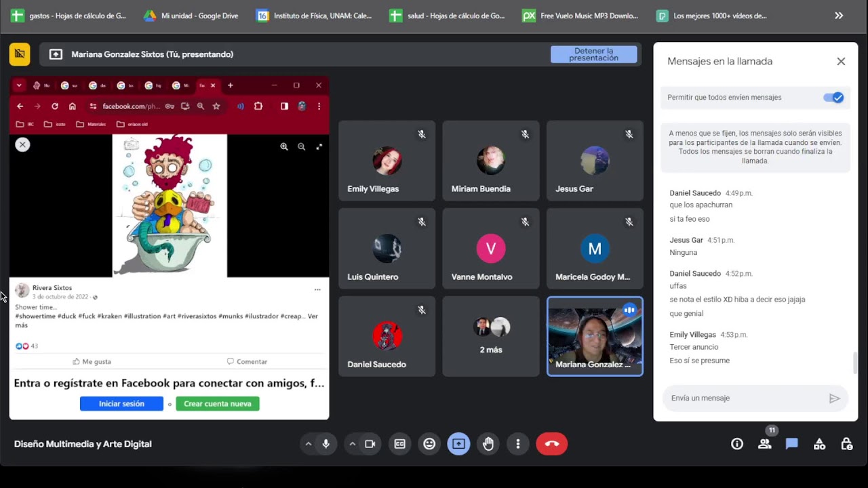Bookmark the page with the star icon
Viewport: 868px width, 488px height.
pyautogui.click(x=216, y=106)
